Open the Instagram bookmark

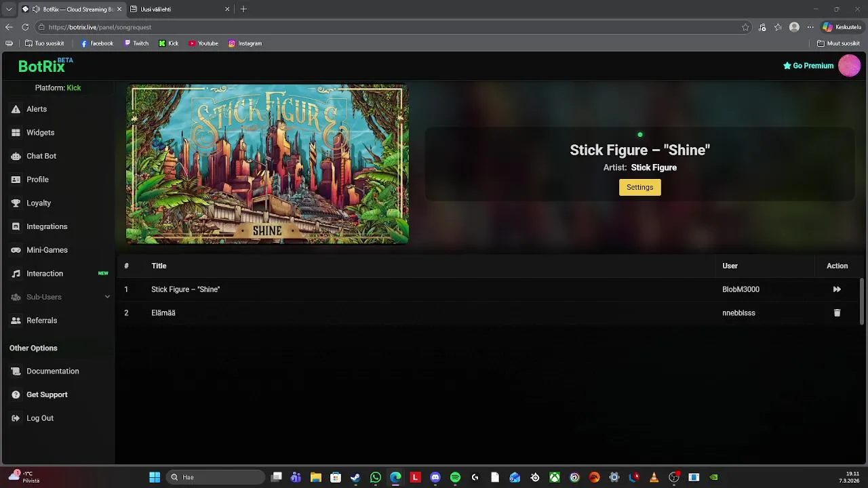(x=245, y=43)
